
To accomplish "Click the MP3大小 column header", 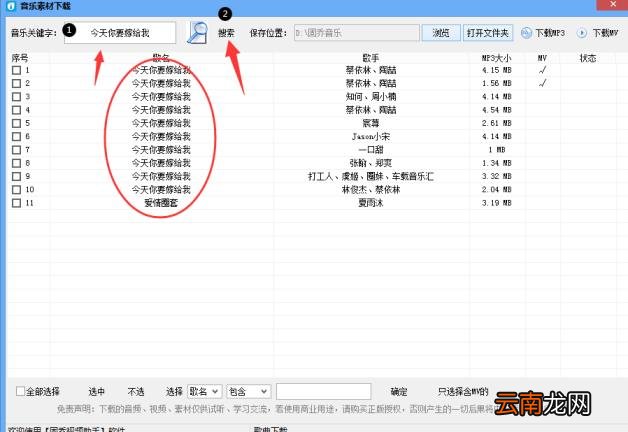I will (x=496, y=58).
